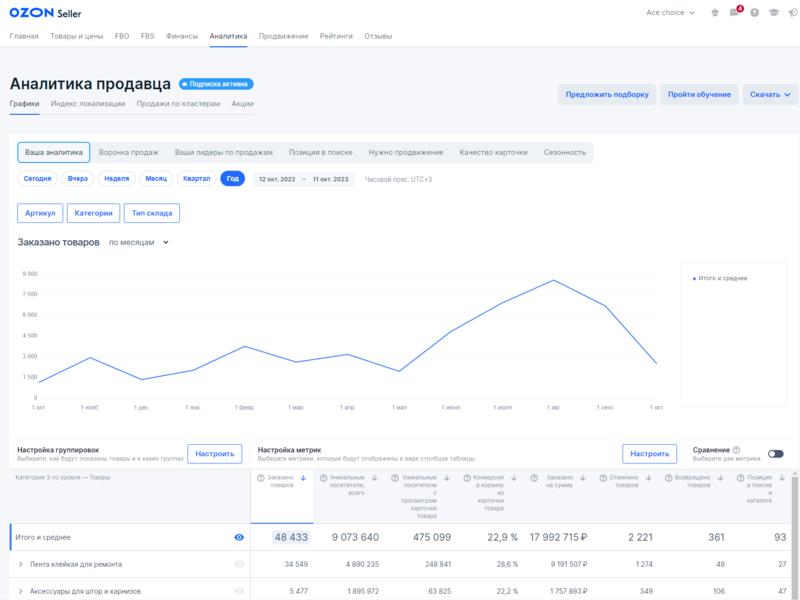The width and height of the screenshot is (800, 600).
Task: Open the 'по месяцам' grouping dropdown
Action: tap(139, 242)
